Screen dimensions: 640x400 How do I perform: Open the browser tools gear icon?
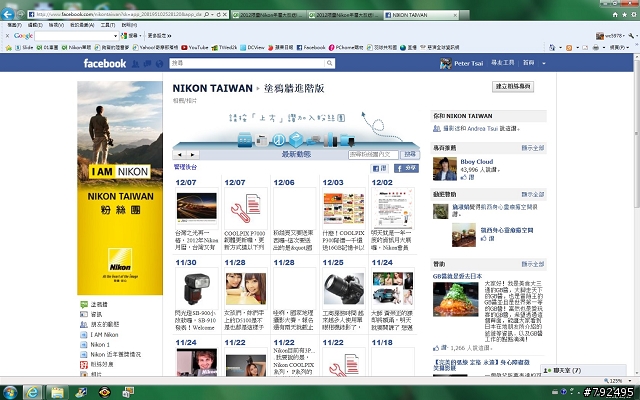pyautogui.click(x=634, y=15)
